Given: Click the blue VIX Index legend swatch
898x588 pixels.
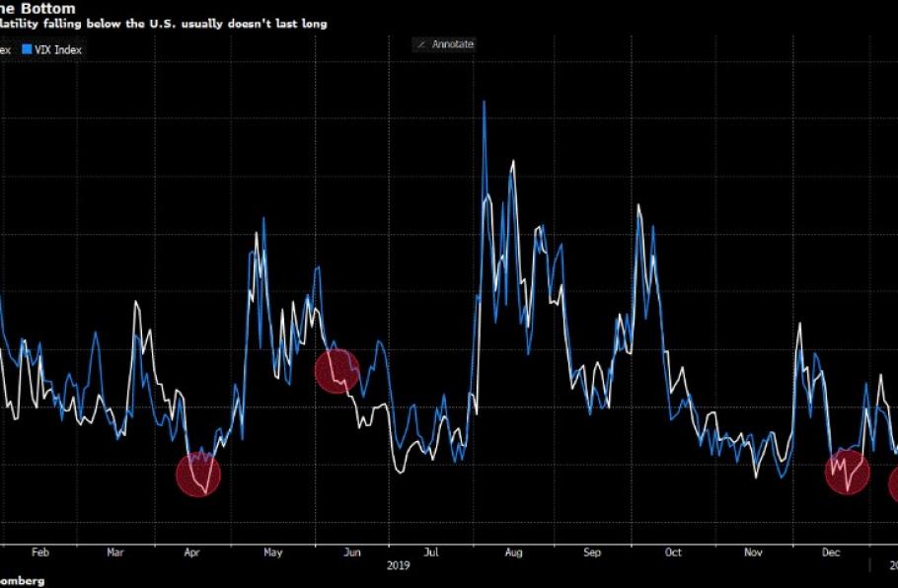Looking at the screenshot, I should [27, 48].
